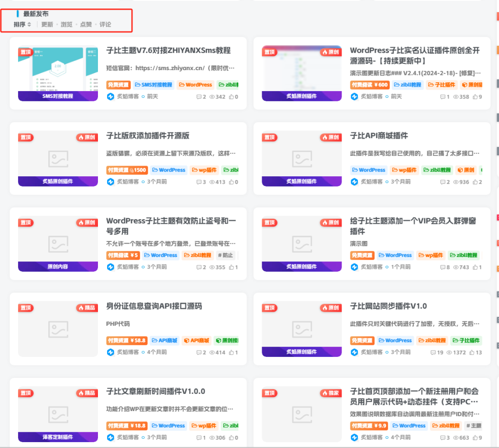Click thumbnail of 子比实名认证插件 post
The height and width of the screenshot is (448, 499).
click(302, 74)
